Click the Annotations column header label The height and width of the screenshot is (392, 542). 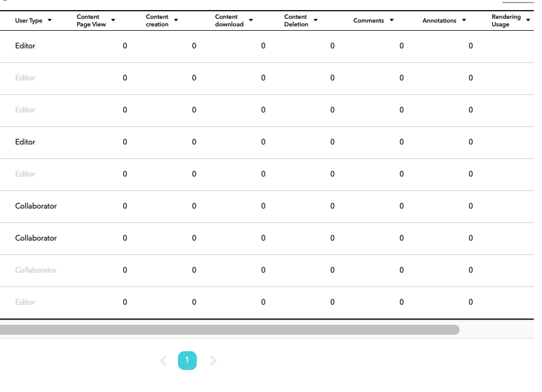tap(440, 21)
